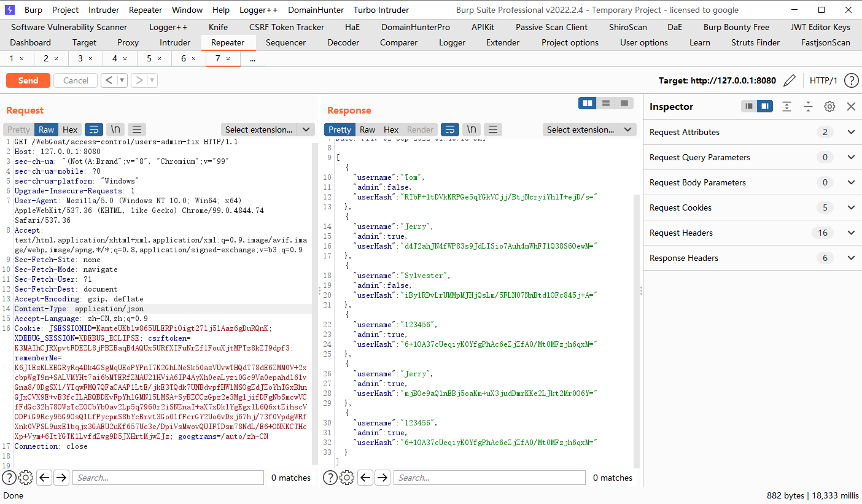
Task: Open history forward dropdown arrow
Action: click(x=152, y=80)
